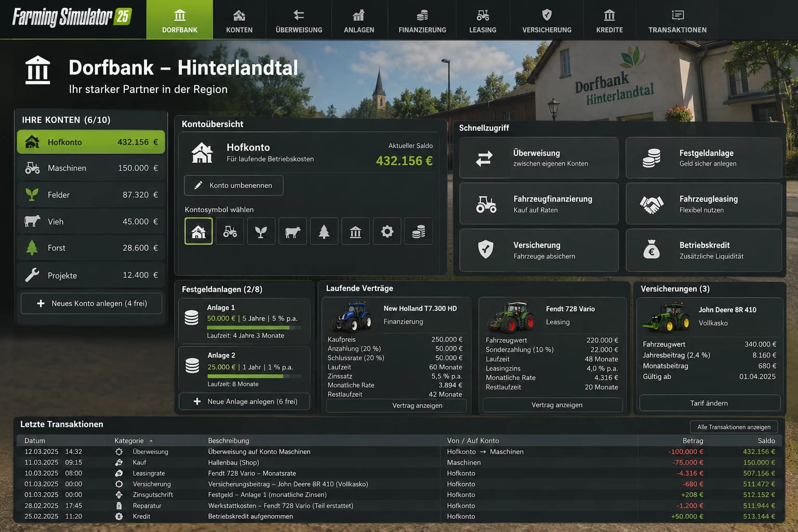Choose the tree account symbol
The width and height of the screenshot is (798, 532).
click(324, 231)
